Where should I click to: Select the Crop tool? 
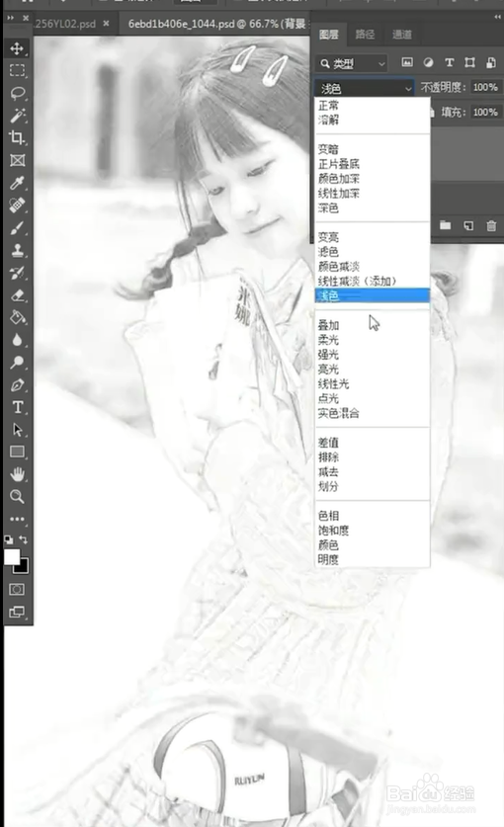pyautogui.click(x=17, y=137)
